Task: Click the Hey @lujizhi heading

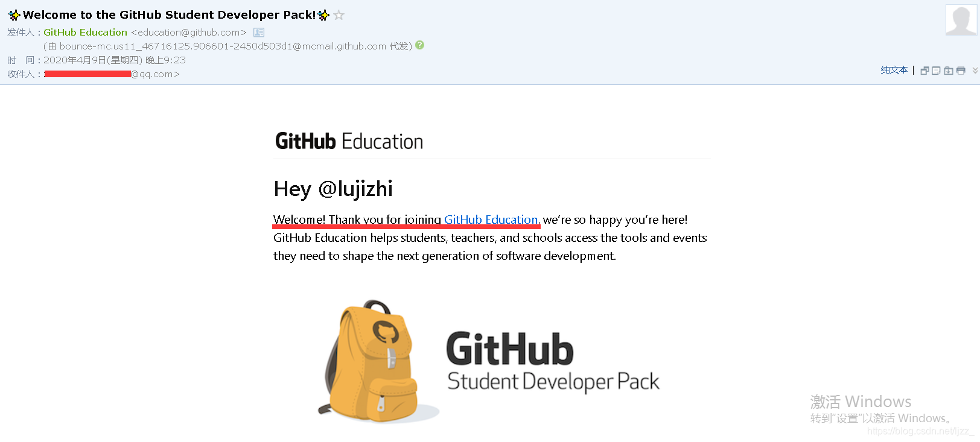Action: tap(333, 189)
